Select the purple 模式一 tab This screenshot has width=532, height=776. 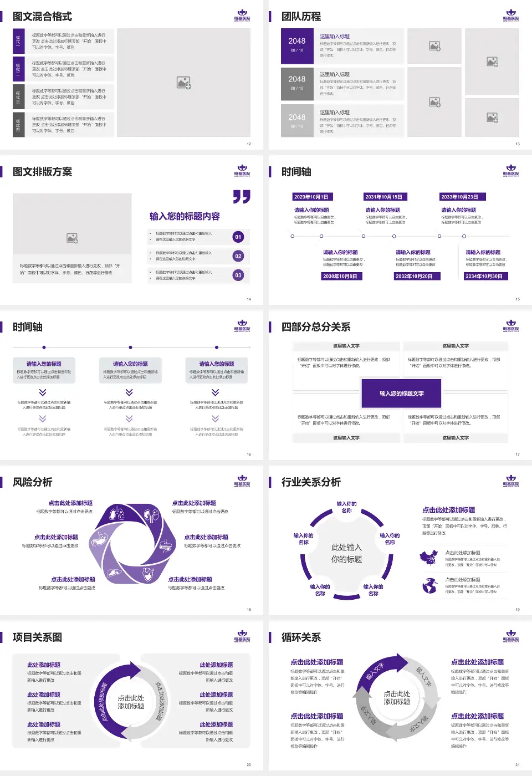click(18, 41)
